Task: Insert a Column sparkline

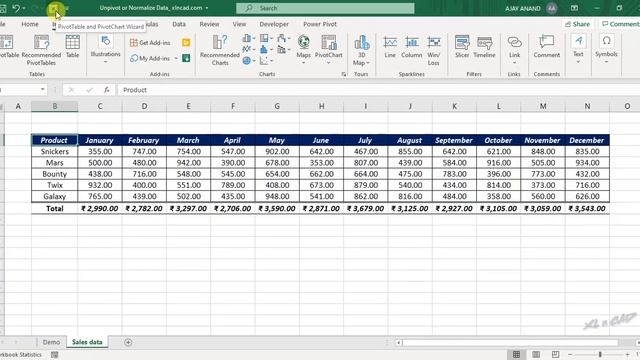Action: 411,46
